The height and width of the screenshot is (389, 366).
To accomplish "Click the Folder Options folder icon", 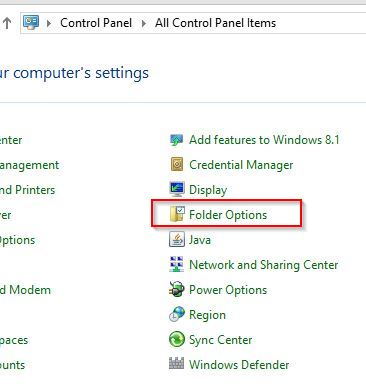I will (x=176, y=214).
